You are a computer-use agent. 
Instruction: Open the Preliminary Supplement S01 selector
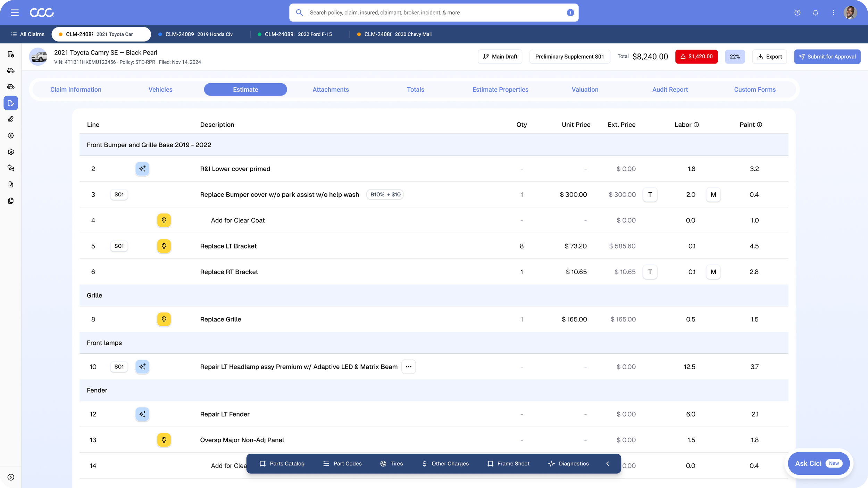pyautogui.click(x=570, y=57)
